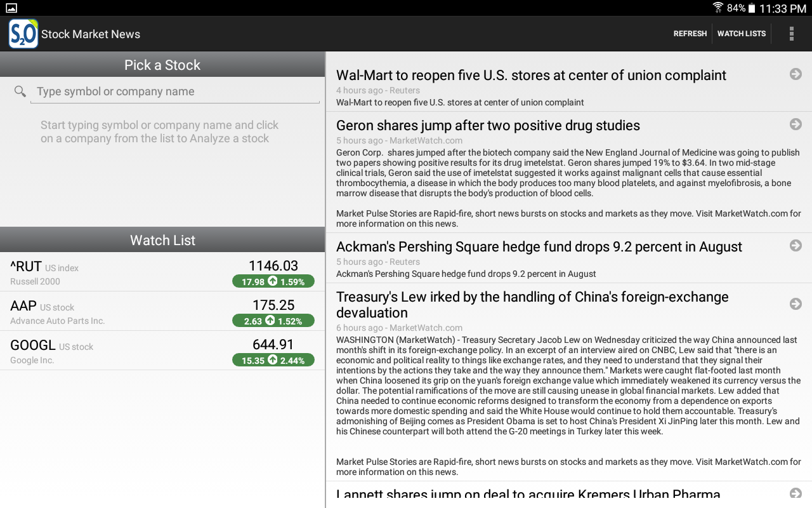The image size is (812, 508).
Task: Open Wal-Mart to reopen five stores headline
Action: [x=531, y=75]
